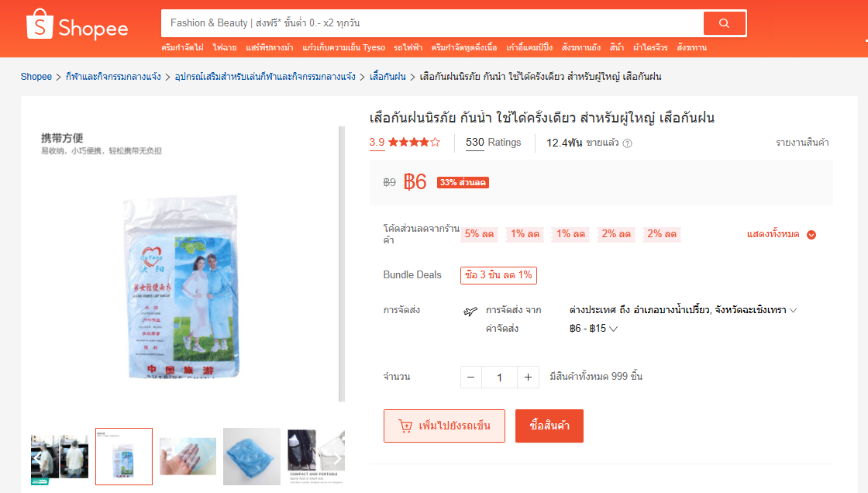Open the delivery destination dropdown
This screenshot has height=493, width=868.
(x=683, y=310)
